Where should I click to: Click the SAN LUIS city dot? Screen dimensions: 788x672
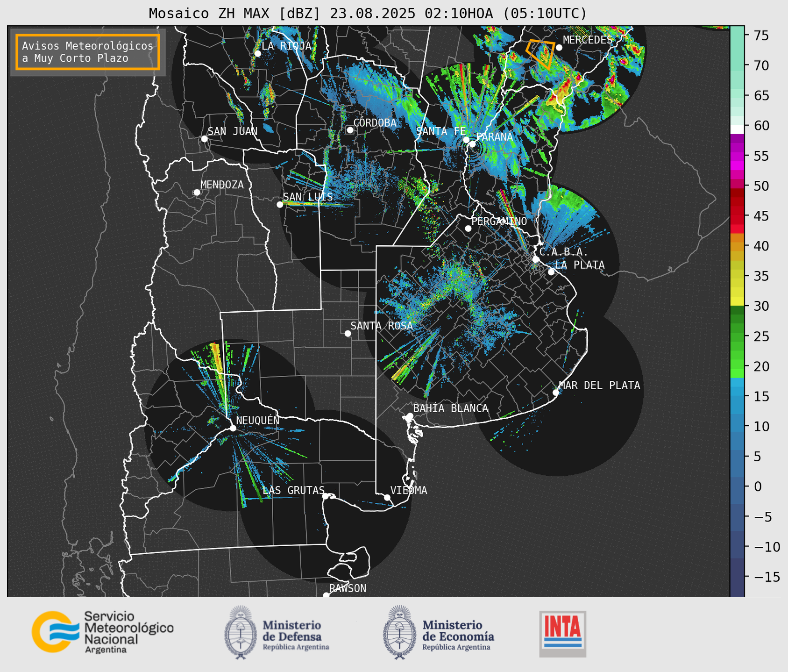(280, 204)
